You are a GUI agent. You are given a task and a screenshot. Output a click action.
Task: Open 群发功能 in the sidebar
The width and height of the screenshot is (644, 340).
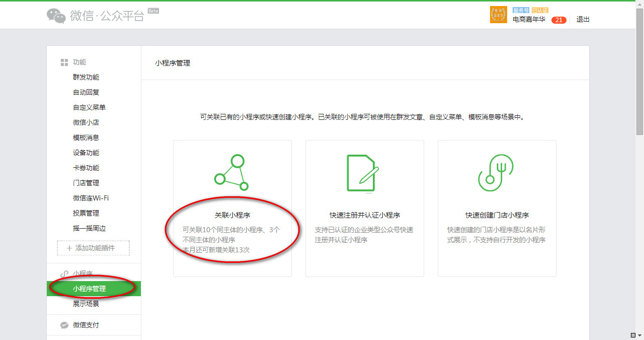[x=86, y=78]
